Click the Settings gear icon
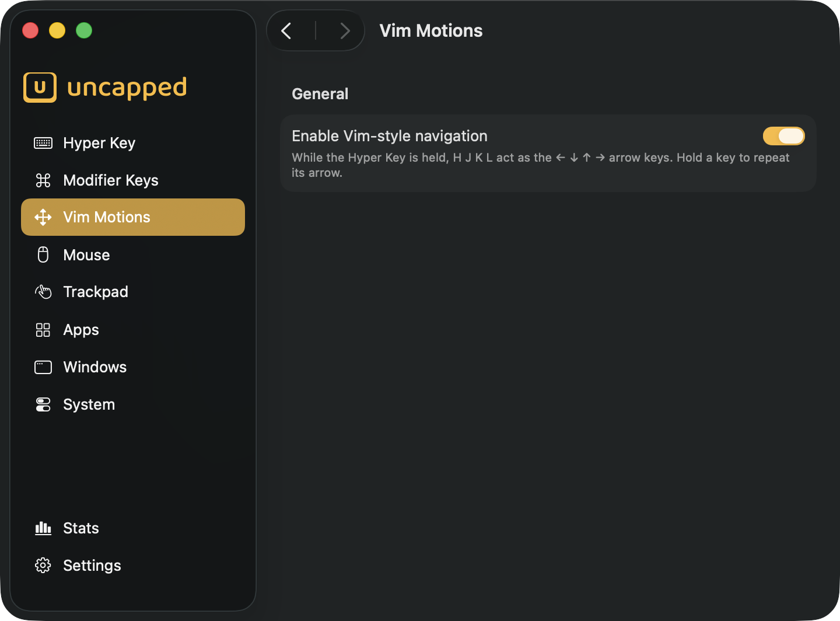Screen dimensions: 840x621 point(43,566)
